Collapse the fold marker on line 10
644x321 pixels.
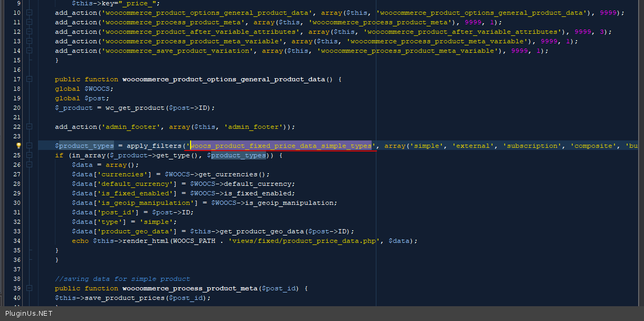[29, 13]
